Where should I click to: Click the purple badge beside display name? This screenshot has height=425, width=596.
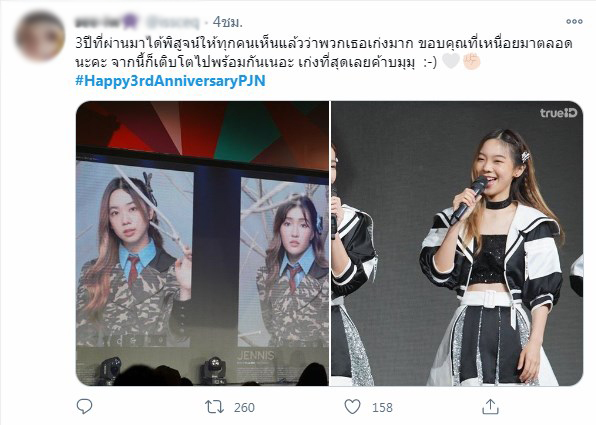pyautogui.click(x=130, y=21)
